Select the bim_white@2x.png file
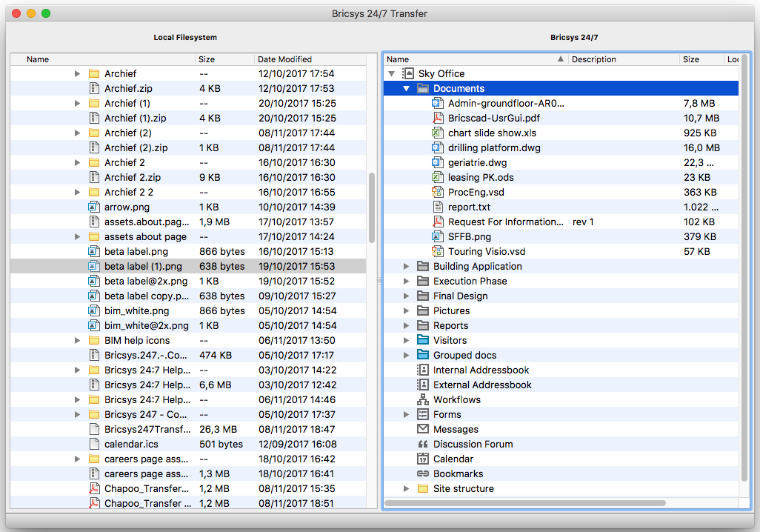Image resolution: width=760 pixels, height=532 pixels. click(188, 325)
